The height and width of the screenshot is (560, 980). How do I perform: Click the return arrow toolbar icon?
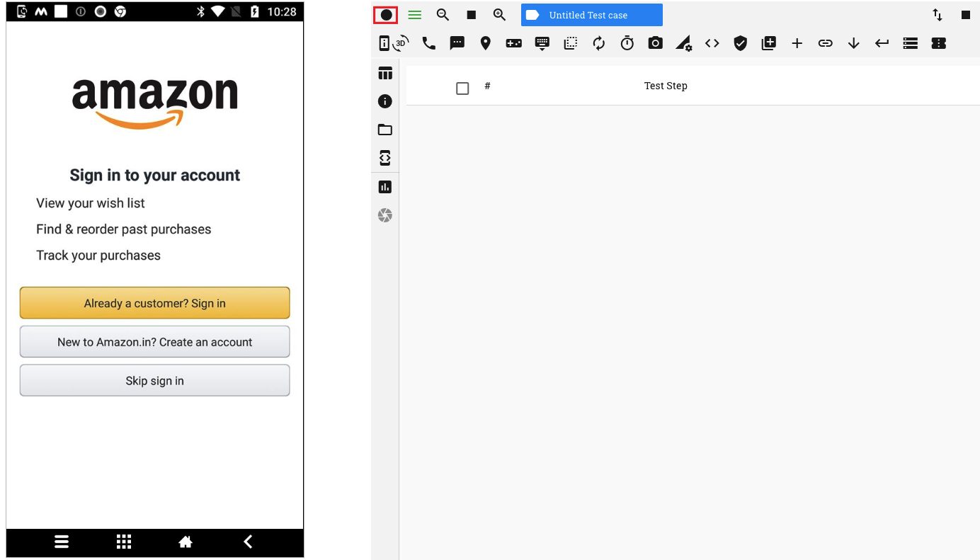882,43
